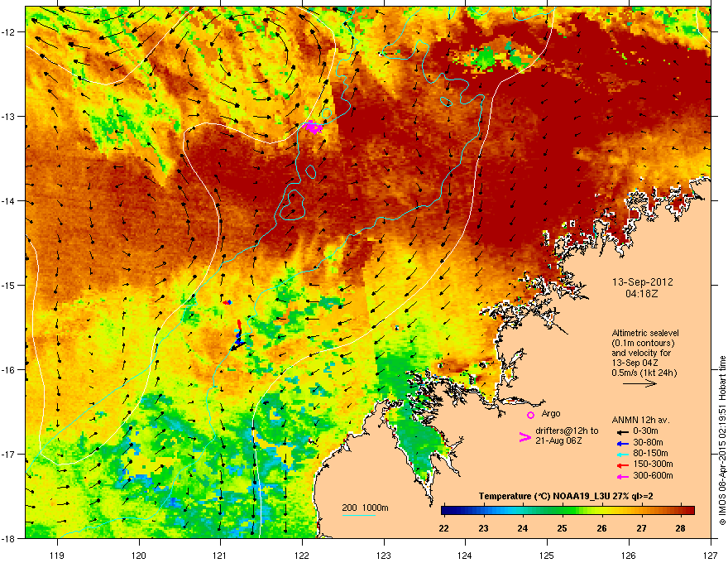Click the '30-80m' depth label

click(x=648, y=443)
